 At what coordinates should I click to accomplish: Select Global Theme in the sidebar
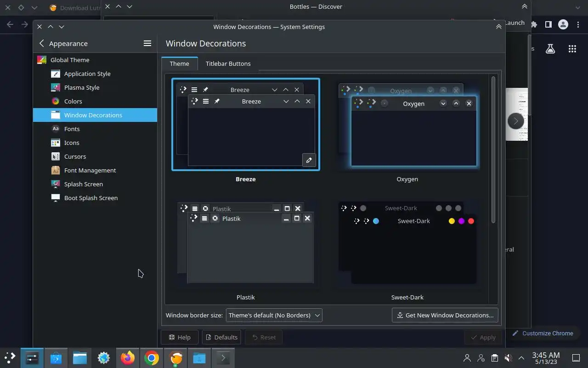[95, 60]
